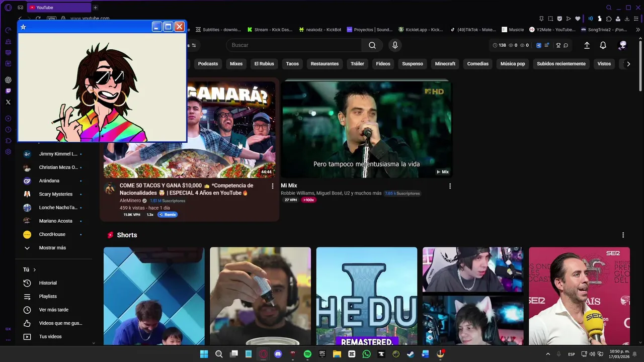Select the Minecraft category chip
644x362 pixels.
[445, 64]
